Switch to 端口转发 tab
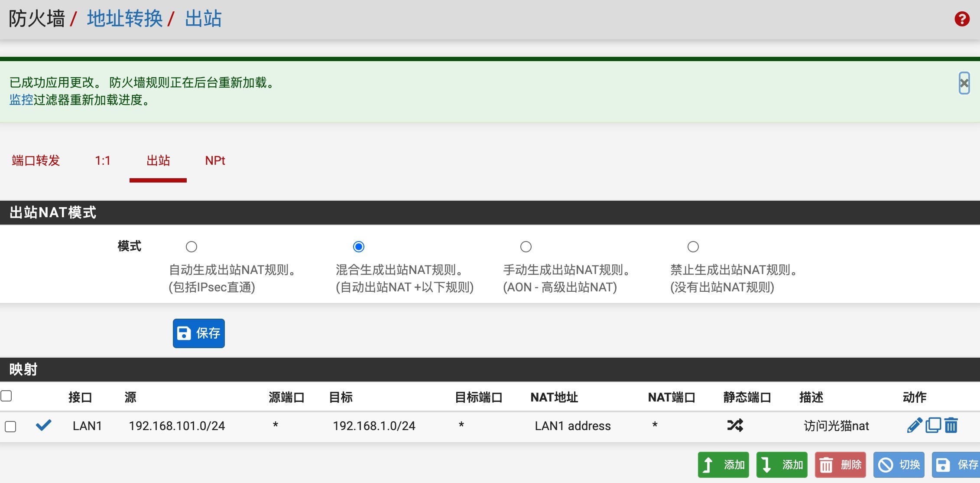Image resolution: width=980 pixels, height=483 pixels. 36,161
